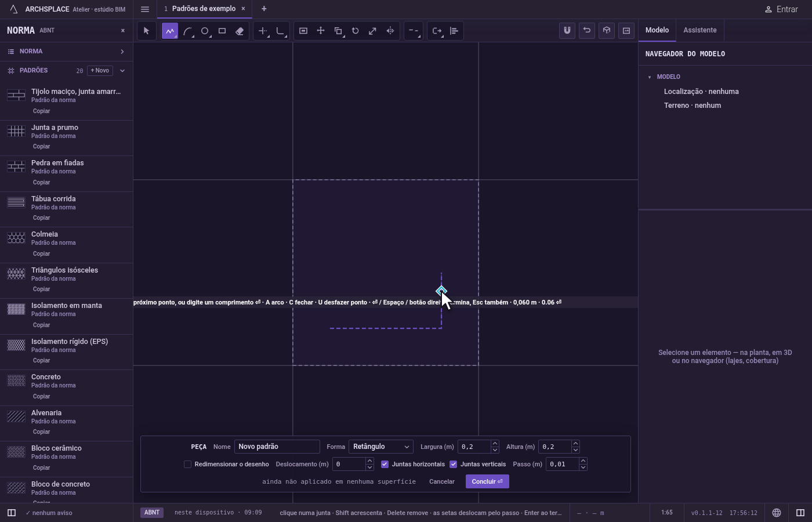
Task: Select the rectangle drawing tool
Action: click(x=222, y=31)
